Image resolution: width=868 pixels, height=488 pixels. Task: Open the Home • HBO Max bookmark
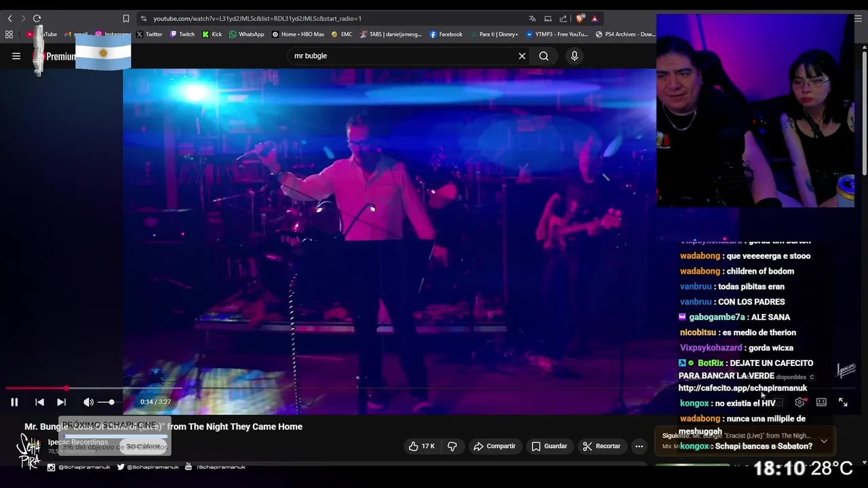[298, 34]
